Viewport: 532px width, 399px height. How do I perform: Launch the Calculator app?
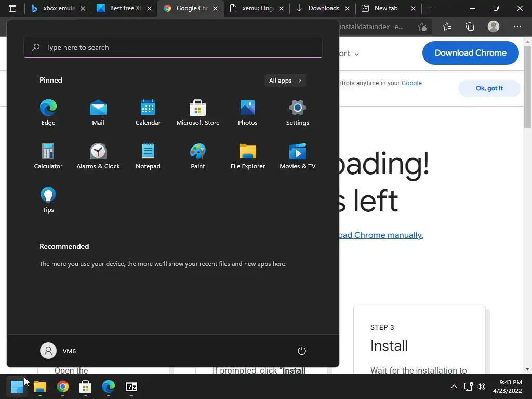48,156
